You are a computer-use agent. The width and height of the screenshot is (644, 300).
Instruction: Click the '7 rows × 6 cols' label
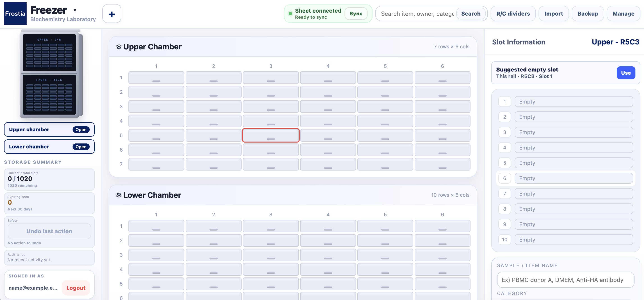452,46
